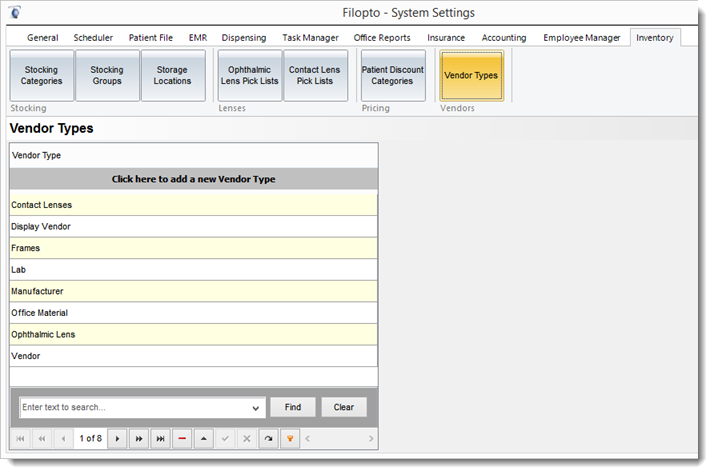Click the Filopto application logo icon
713x474 pixels.
[15, 12]
